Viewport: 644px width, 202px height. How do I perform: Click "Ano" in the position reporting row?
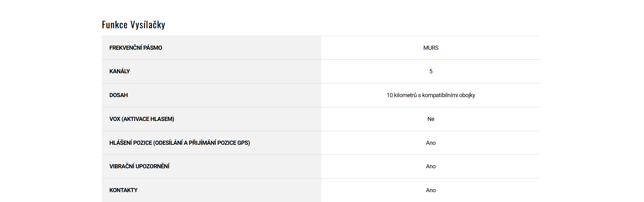(x=431, y=143)
